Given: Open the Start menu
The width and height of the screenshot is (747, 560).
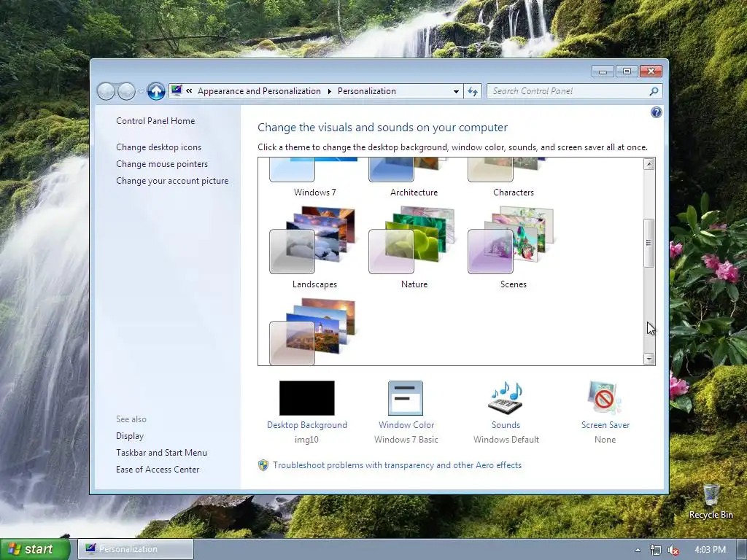Looking at the screenshot, I should coord(35,549).
